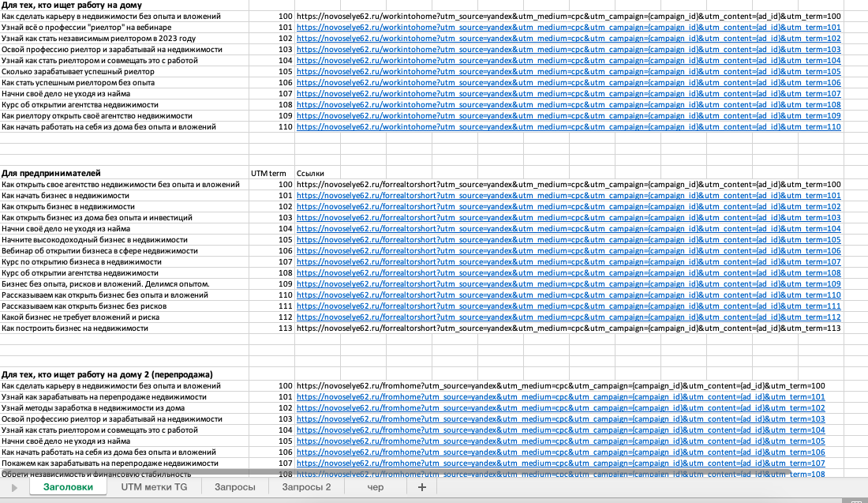This screenshot has width=868, height=503.
Task: Open the workintohome link ending utm_term=102
Action: pyautogui.click(x=568, y=38)
